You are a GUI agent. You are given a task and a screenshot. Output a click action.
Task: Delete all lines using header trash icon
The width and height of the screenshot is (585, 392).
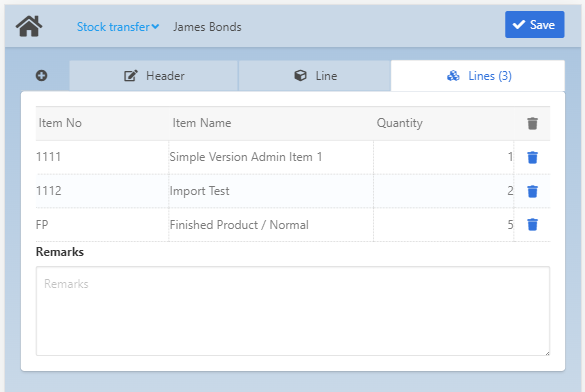click(532, 123)
